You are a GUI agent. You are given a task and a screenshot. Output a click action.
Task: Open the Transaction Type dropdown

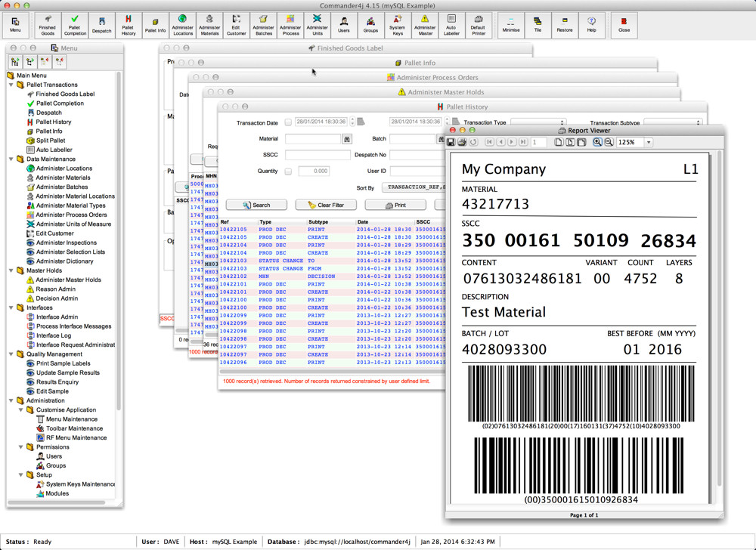coord(537,122)
